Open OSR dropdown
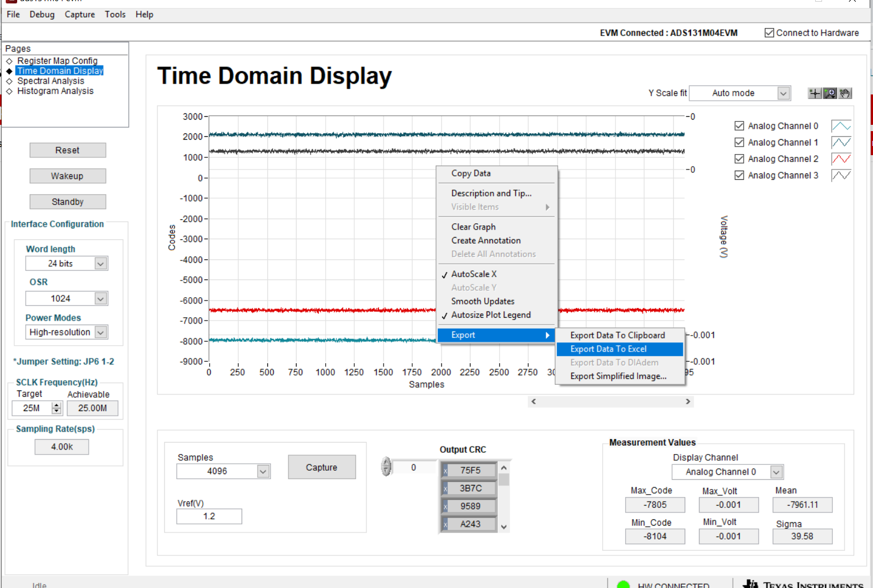The height and width of the screenshot is (588, 873). click(x=101, y=299)
